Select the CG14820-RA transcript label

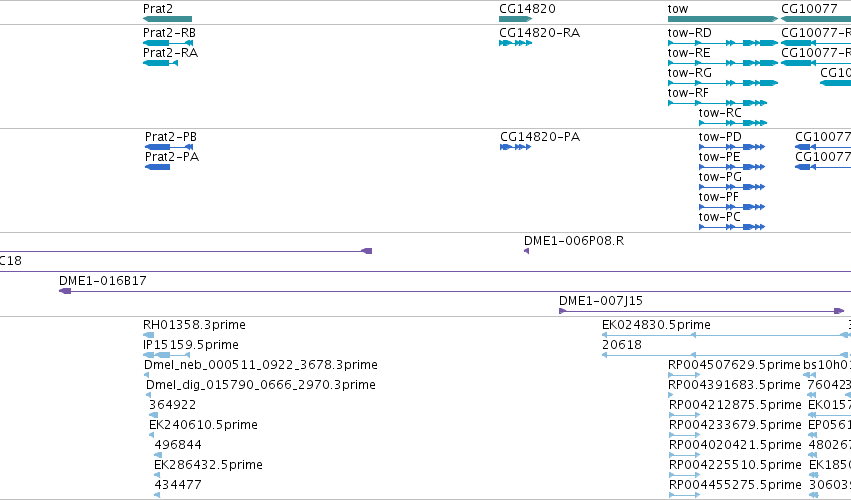(x=539, y=33)
